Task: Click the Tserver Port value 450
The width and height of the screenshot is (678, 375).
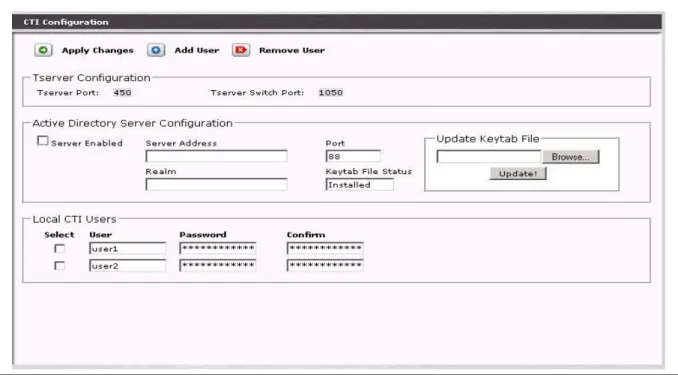Action: click(122, 93)
